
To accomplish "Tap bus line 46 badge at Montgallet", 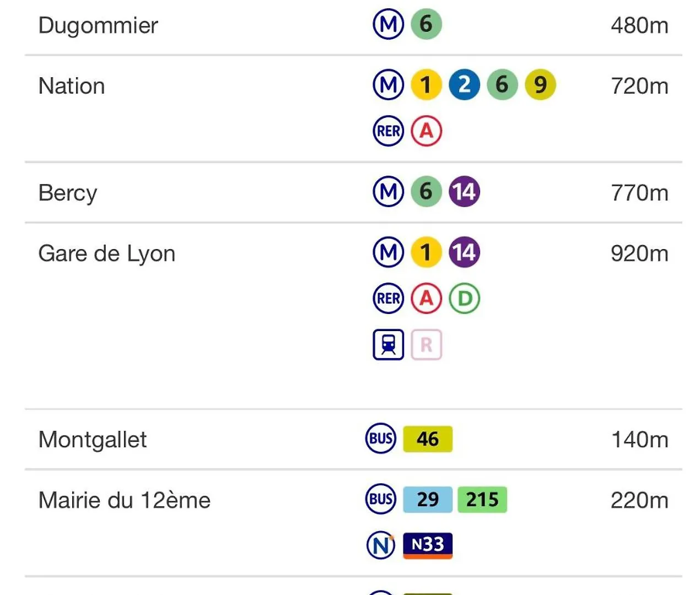I will point(428,439).
